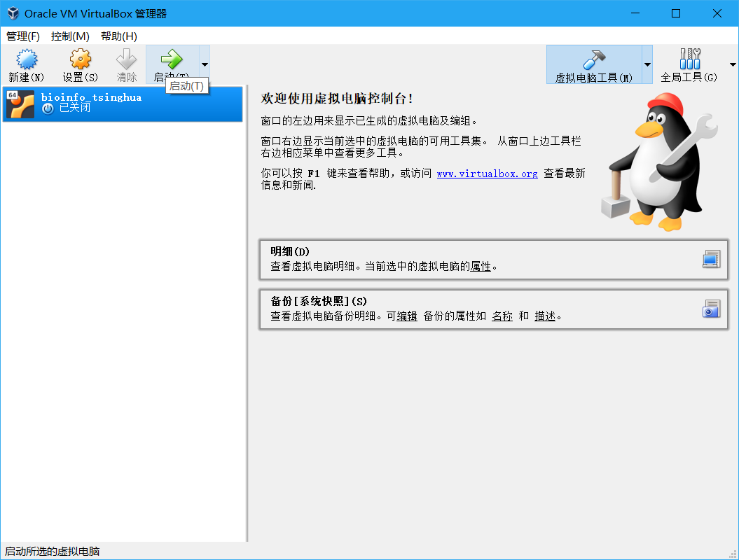Click the 新建 (New) gear icon
This screenshot has width=739, height=560.
(27, 59)
